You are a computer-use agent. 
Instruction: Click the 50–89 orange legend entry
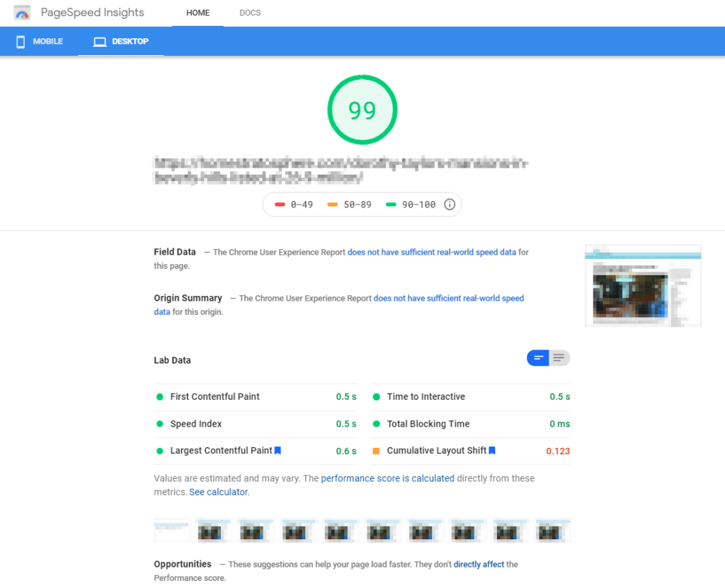point(349,204)
